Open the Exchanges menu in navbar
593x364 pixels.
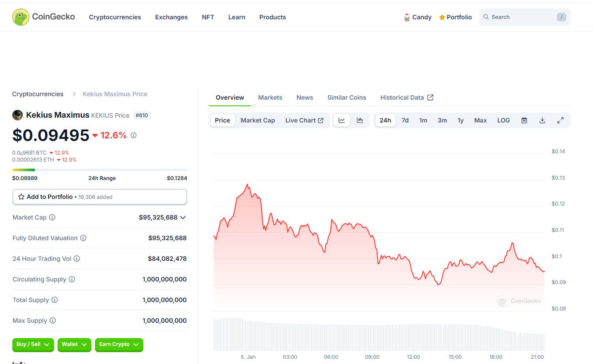[171, 17]
